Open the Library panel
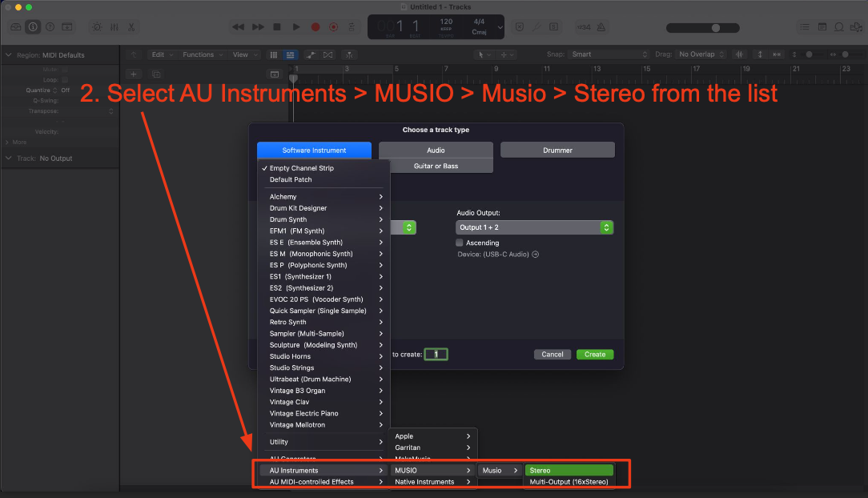The image size is (868, 498). point(16,26)
